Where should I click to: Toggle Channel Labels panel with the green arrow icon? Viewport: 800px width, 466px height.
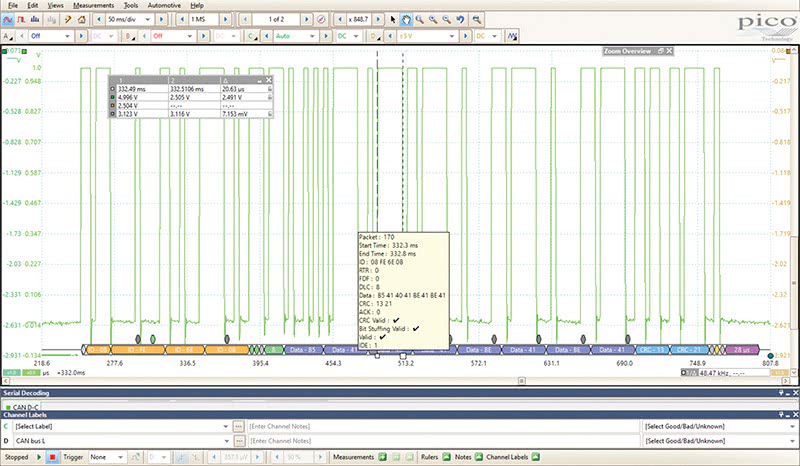(535, 457)
